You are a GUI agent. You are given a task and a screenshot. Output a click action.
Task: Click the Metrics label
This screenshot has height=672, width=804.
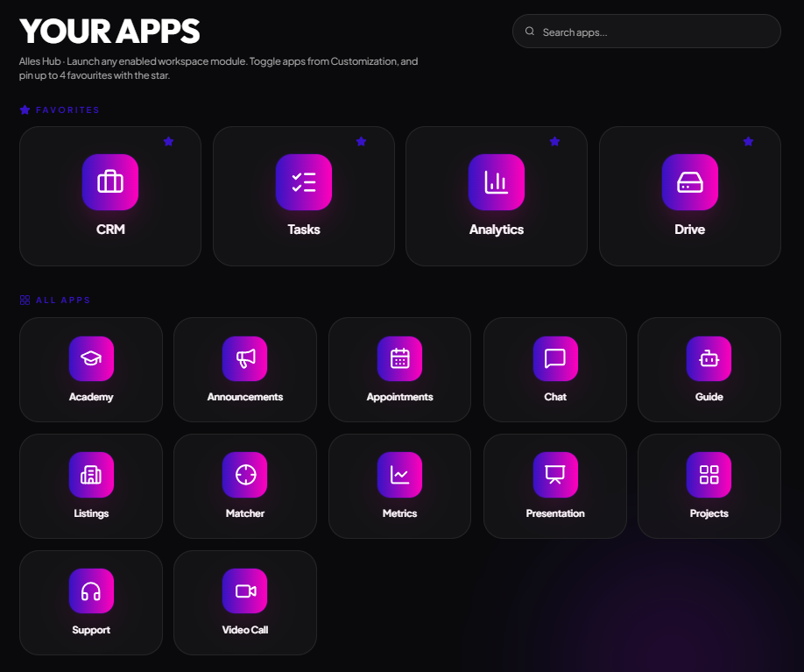click(400, 513)
